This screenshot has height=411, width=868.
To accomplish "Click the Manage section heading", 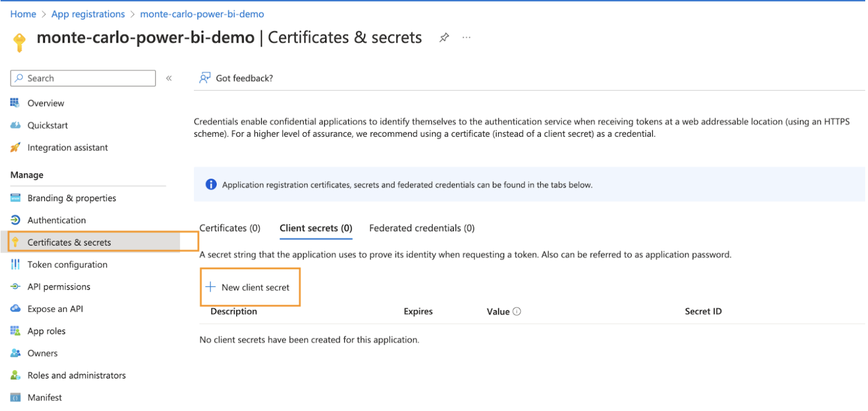I will [x=27, y=174].
